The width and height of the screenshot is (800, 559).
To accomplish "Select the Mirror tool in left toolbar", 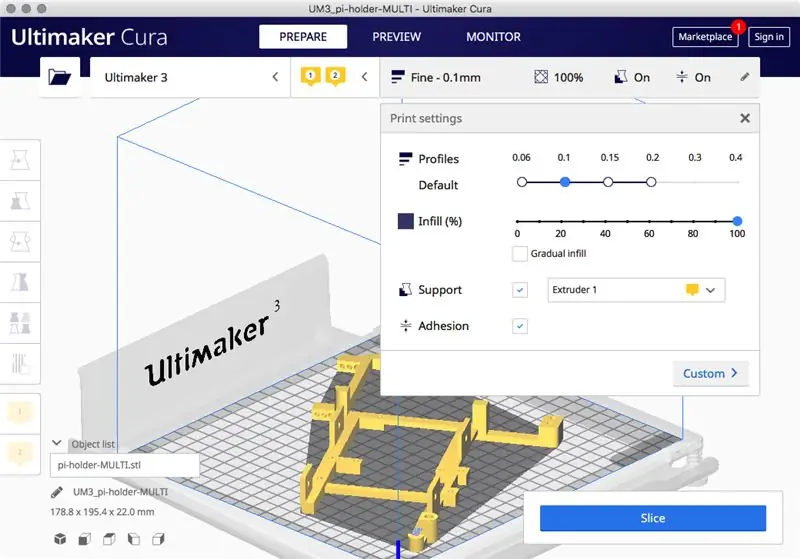I will click(x=20, y=282).
